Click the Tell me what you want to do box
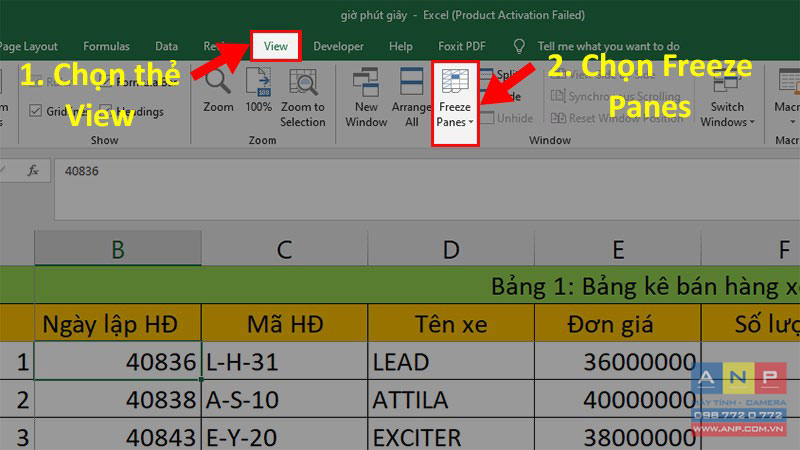Screen dimensions: 800x450 pyautogui.click(x=608, y=46)
